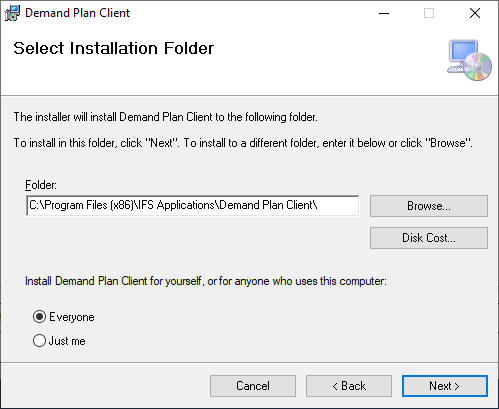Check the Disk Cost details
The width and height of the screenshot is (499, 409).
coord(429,238)
